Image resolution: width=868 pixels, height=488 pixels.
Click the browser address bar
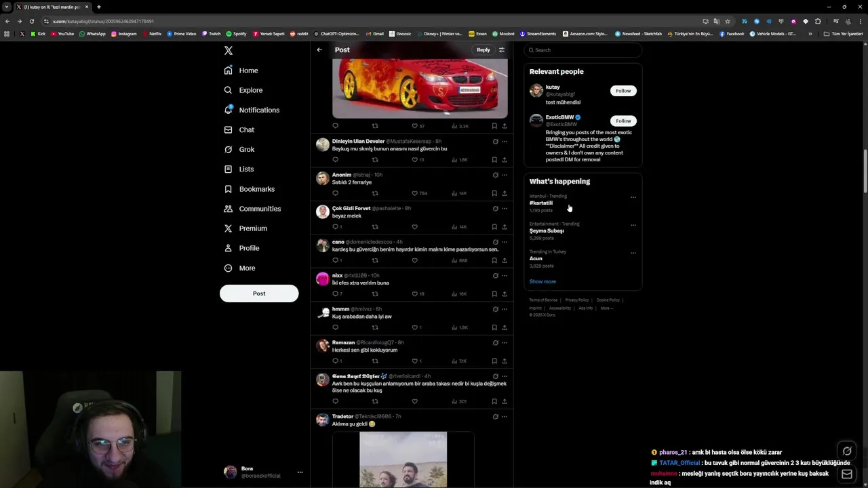click(x=373, y=21)
